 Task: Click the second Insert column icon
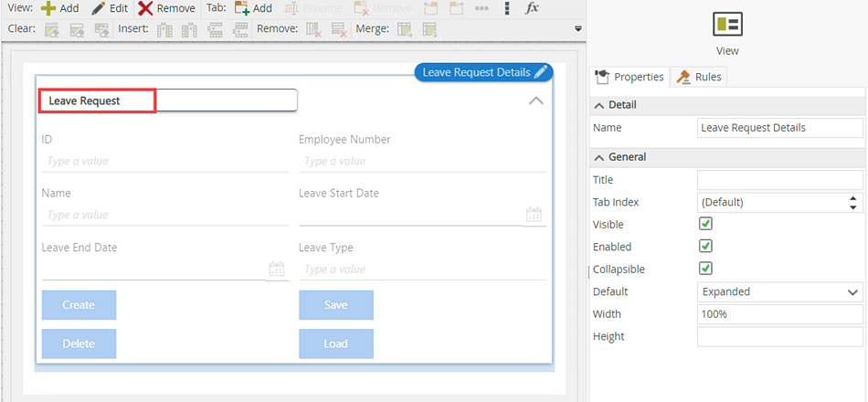pos(190,30)
